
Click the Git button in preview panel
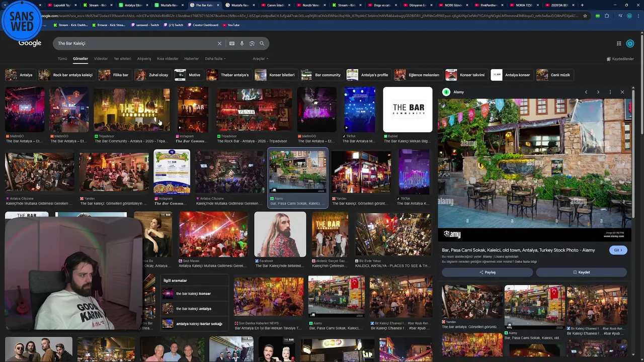618,250
